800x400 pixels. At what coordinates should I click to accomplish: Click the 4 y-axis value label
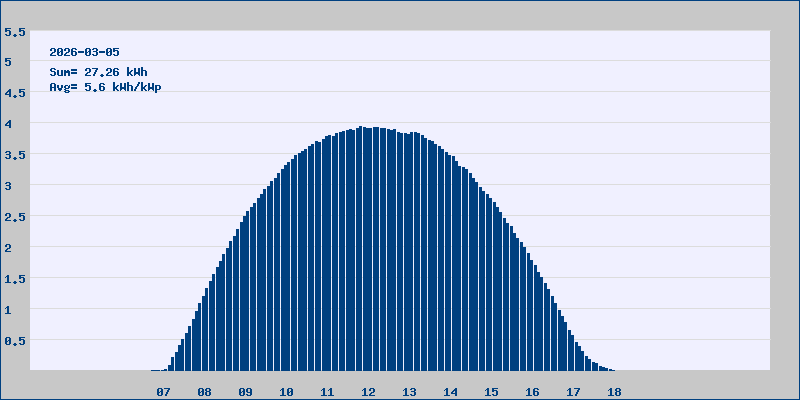pos(8,124)
